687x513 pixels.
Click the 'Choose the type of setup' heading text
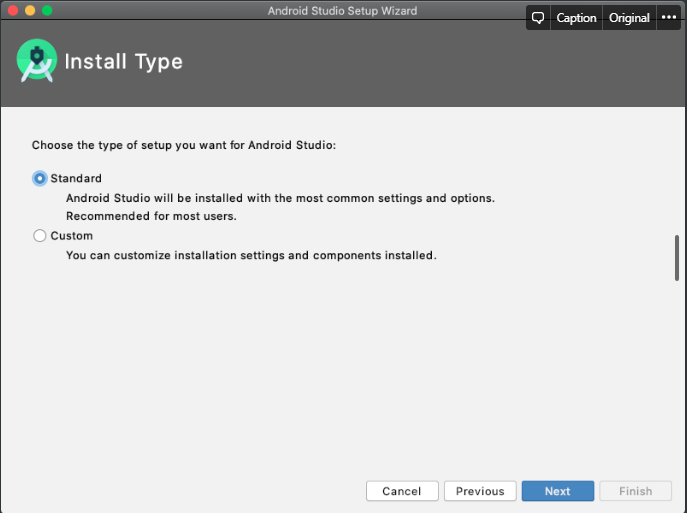click(184, 145)
